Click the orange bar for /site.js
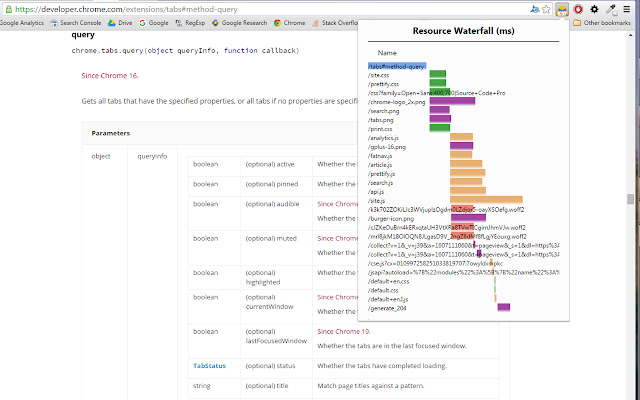640x400 pixels. (487, 200)
